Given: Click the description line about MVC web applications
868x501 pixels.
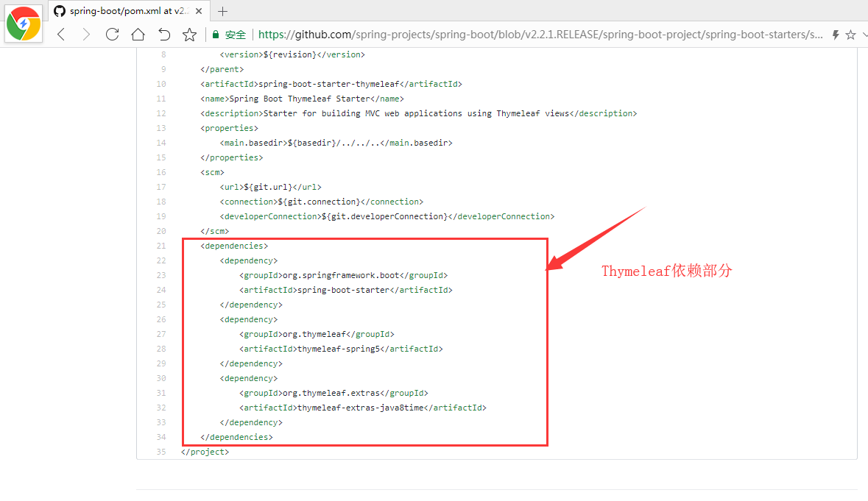Looking at the screenshot, I should pyautogui.click(x=418, y=113).
